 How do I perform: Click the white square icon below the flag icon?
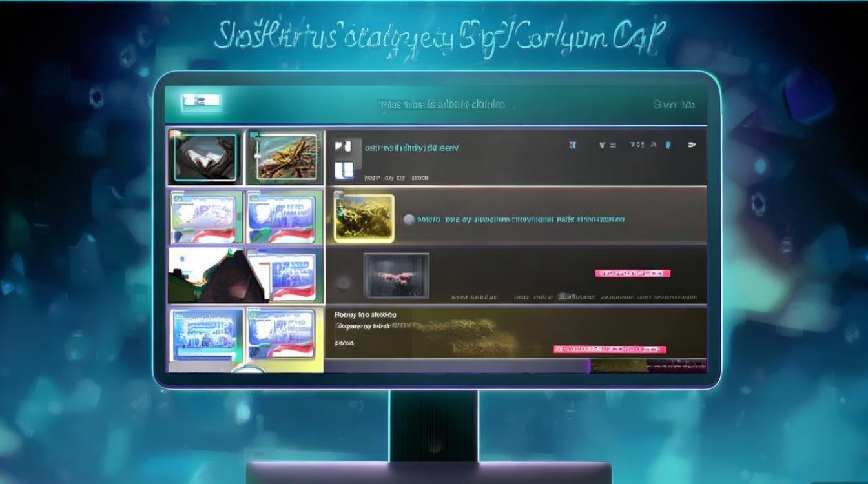pyautogui.click(x=344, y=170)
